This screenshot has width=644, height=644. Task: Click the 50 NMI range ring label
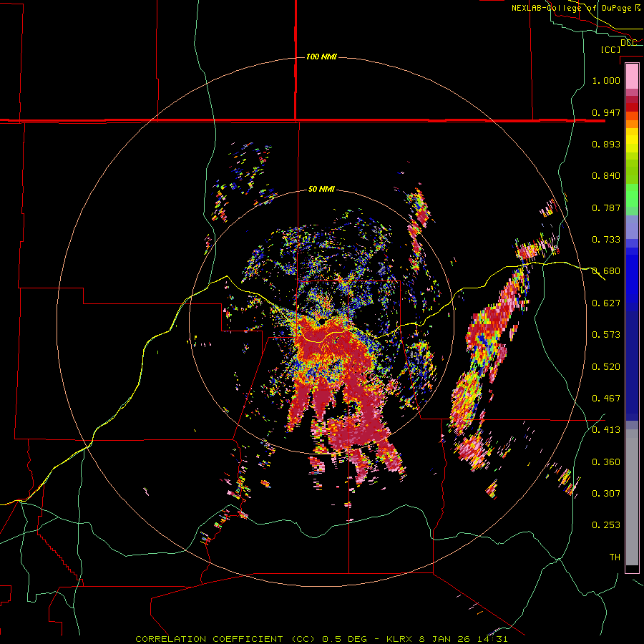[x=321, y=190]
